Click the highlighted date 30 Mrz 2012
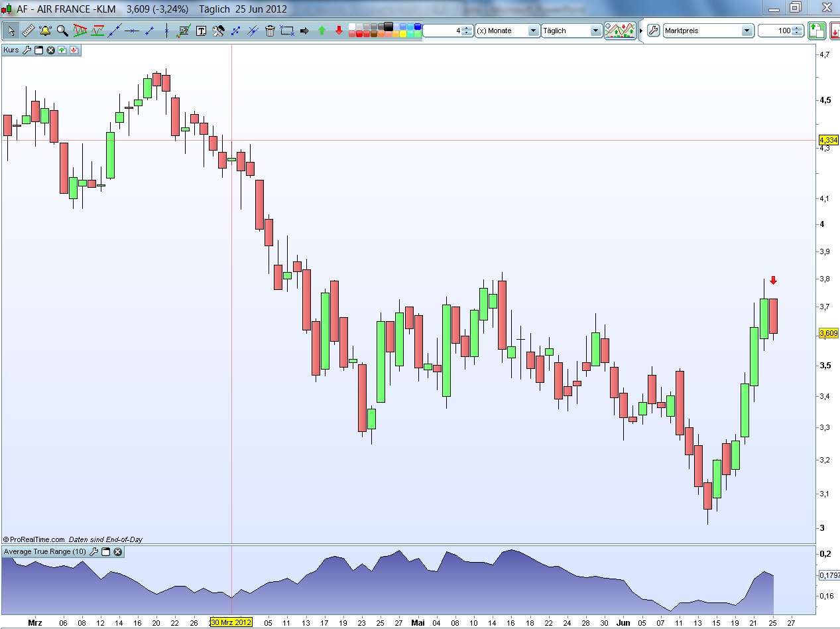This screenshot has height=629, width=840. 231,622
